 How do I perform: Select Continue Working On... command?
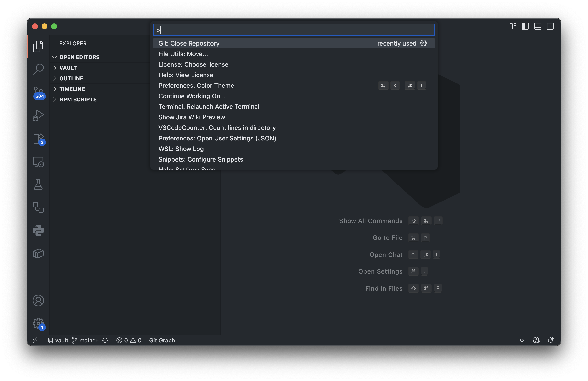coord(294,96)
